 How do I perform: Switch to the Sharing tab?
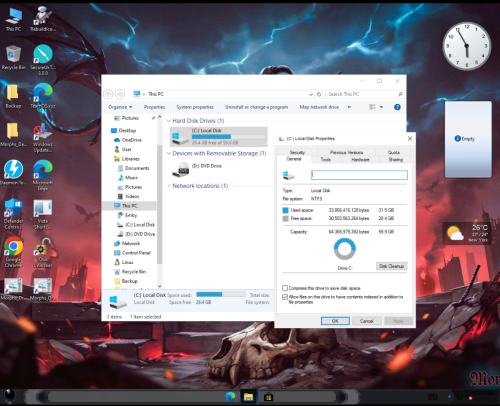point(396,160)
